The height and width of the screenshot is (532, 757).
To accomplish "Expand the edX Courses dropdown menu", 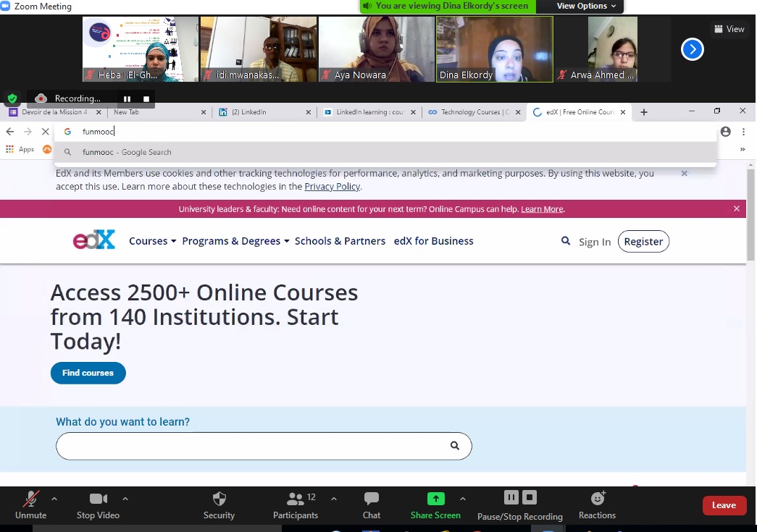I will (152, 241).
